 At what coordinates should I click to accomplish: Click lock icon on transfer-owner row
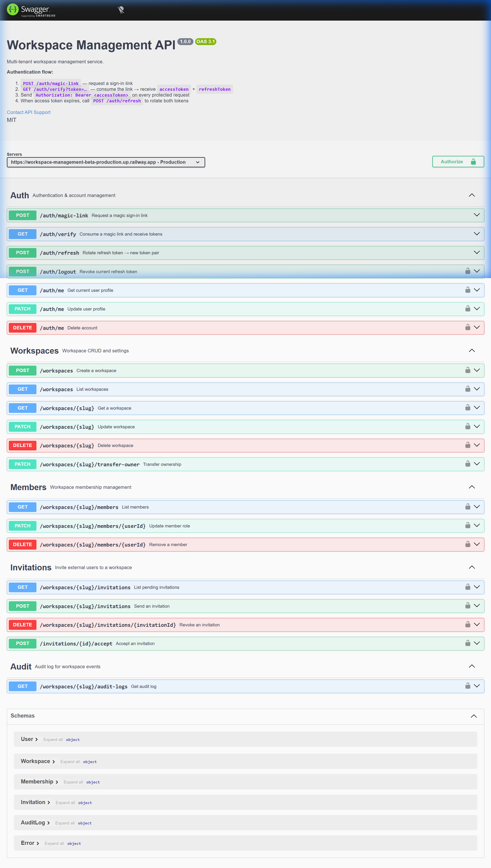[x=468, y=464]
